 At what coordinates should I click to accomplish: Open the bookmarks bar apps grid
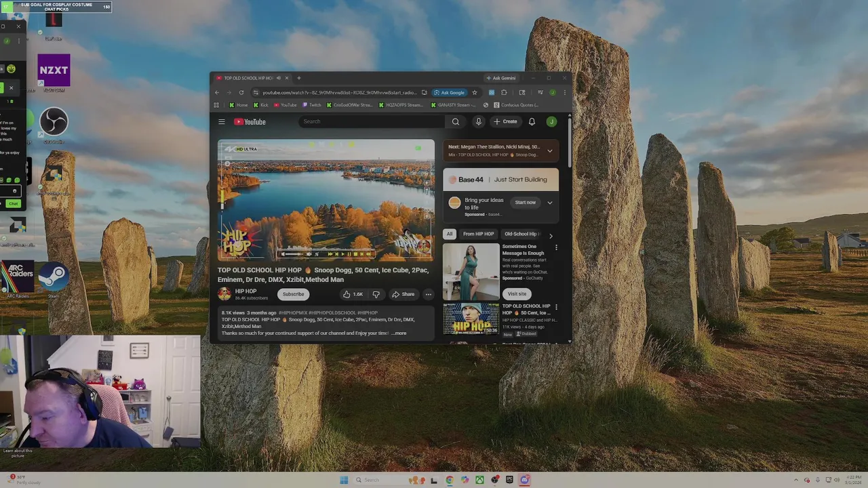216,105
